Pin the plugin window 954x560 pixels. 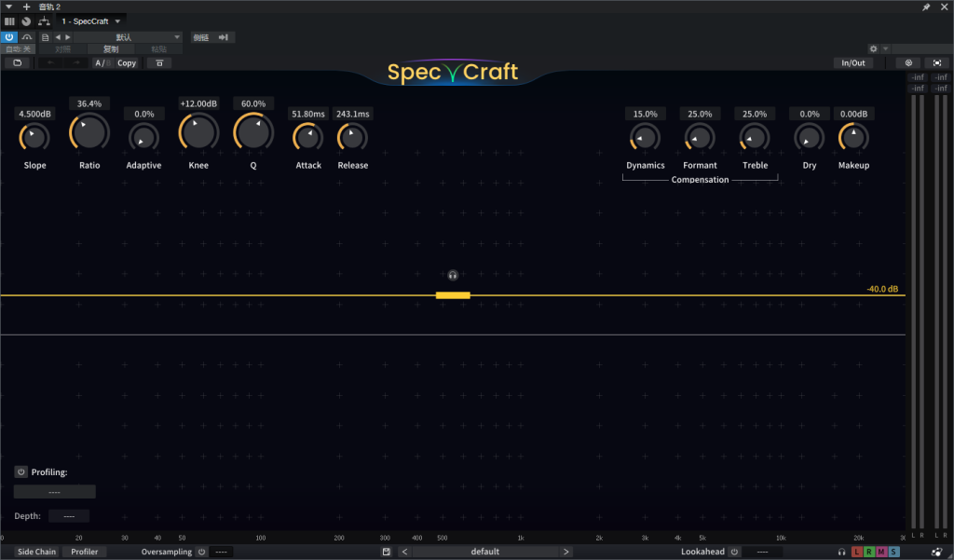coord(926,7)
